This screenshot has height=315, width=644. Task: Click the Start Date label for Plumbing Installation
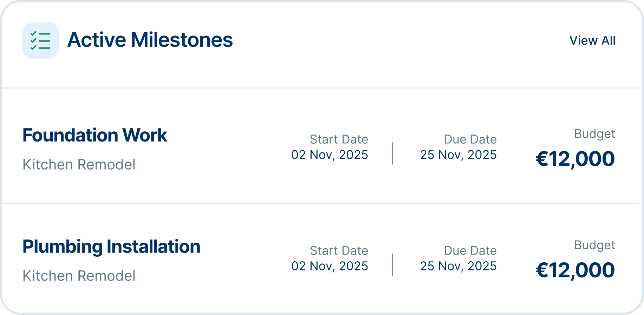pos(339,251)
